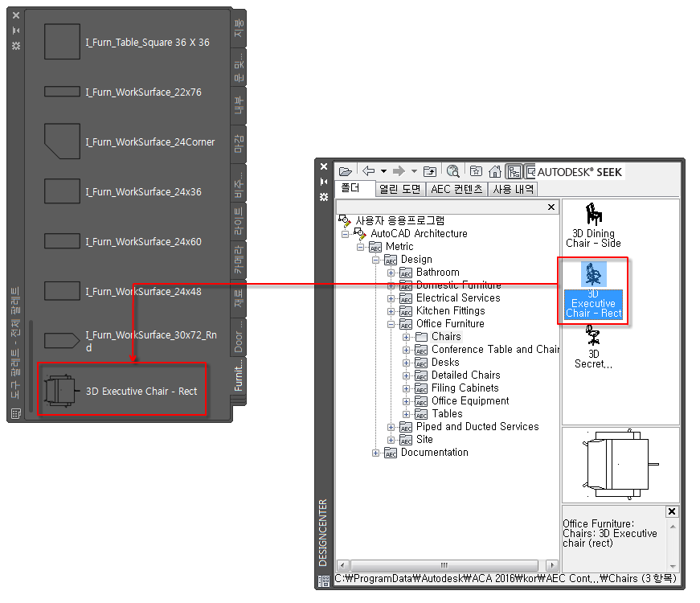
Task: Click DesignCenter auto-hide icon
Action: [324, 182]
